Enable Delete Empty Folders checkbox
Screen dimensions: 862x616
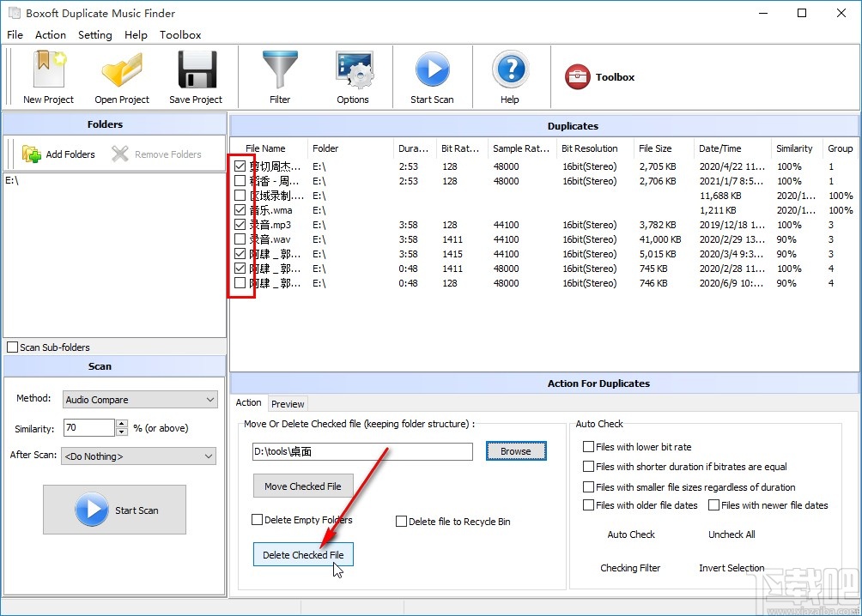pos(257,519)
